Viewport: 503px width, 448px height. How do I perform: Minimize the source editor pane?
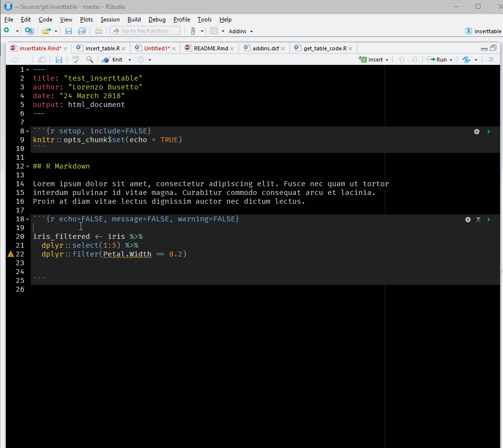[484, 49]
